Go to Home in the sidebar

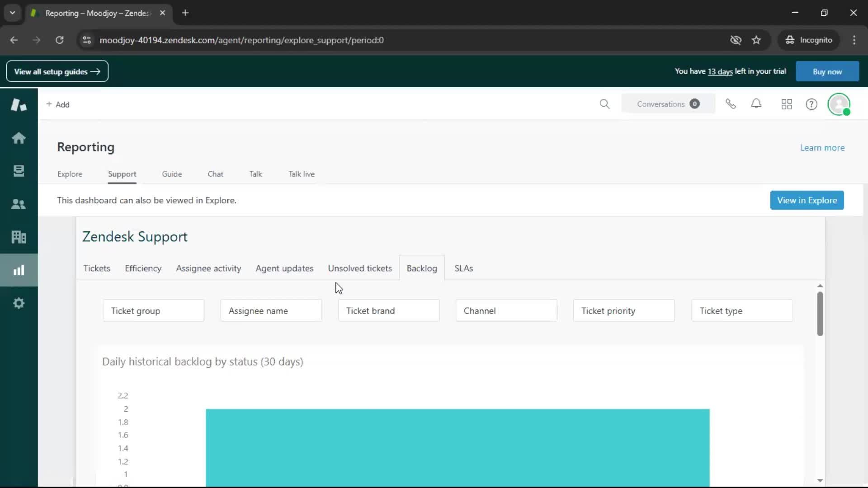(19, 138)
